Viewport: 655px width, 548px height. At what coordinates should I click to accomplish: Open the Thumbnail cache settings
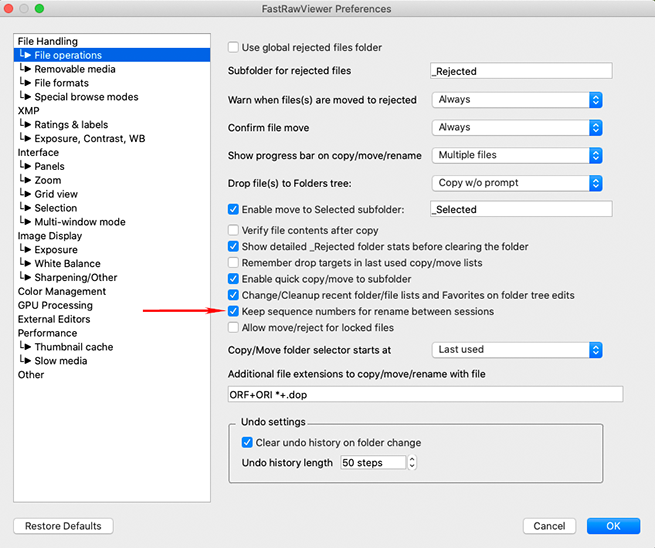tap(73, 347)
